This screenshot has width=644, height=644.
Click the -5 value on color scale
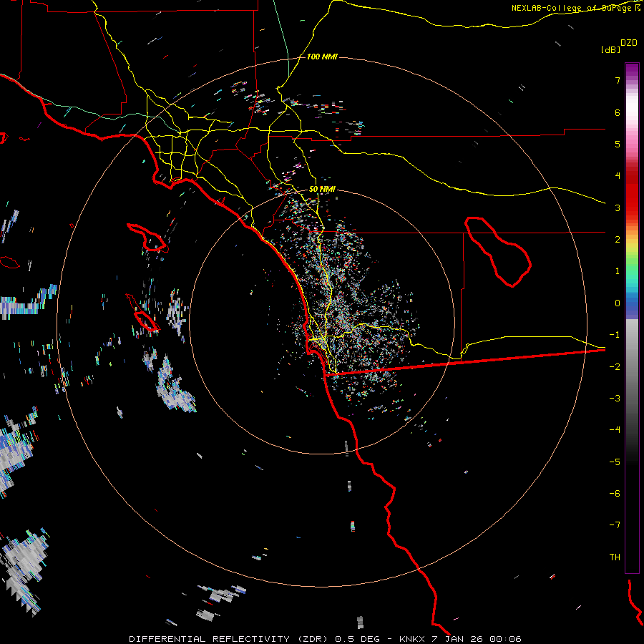tap(615, 462)
